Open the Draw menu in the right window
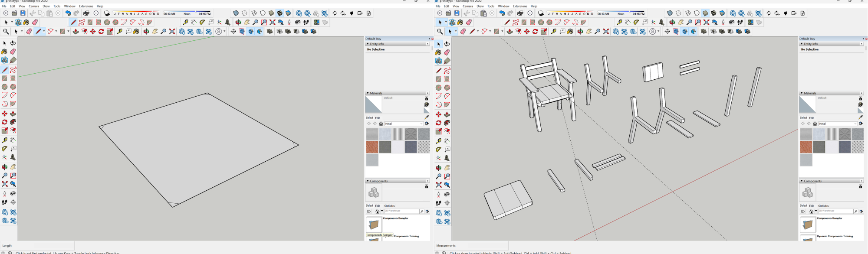Screen dimensions: 868x254 pos(480,6)
